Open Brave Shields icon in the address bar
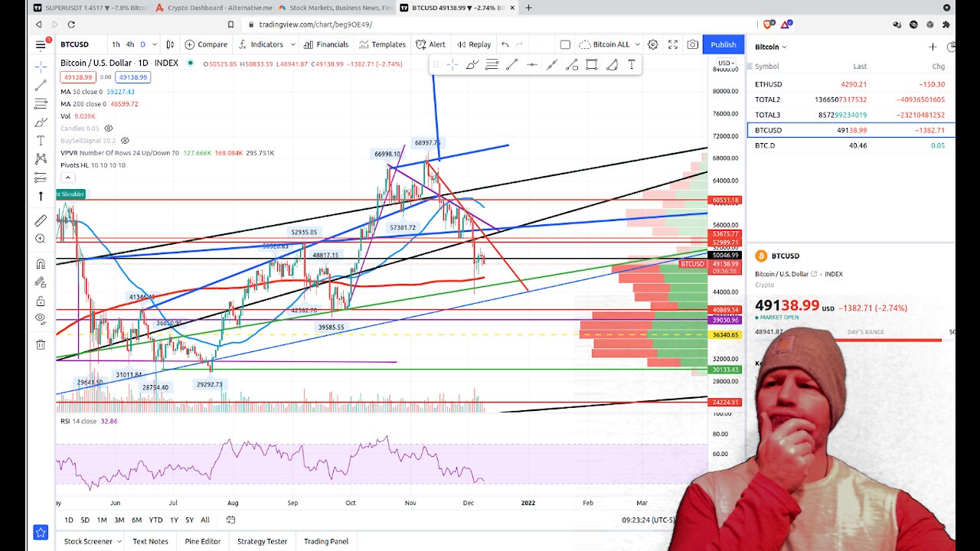 tap(768, 24)
